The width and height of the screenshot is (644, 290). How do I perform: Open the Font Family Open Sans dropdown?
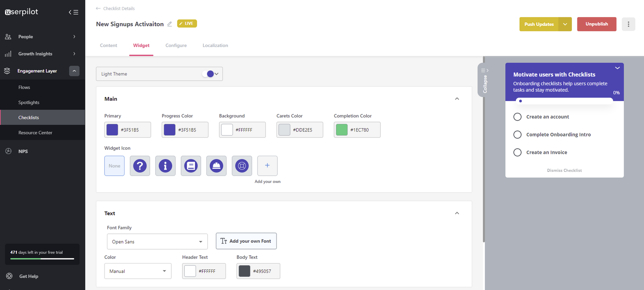157,242
